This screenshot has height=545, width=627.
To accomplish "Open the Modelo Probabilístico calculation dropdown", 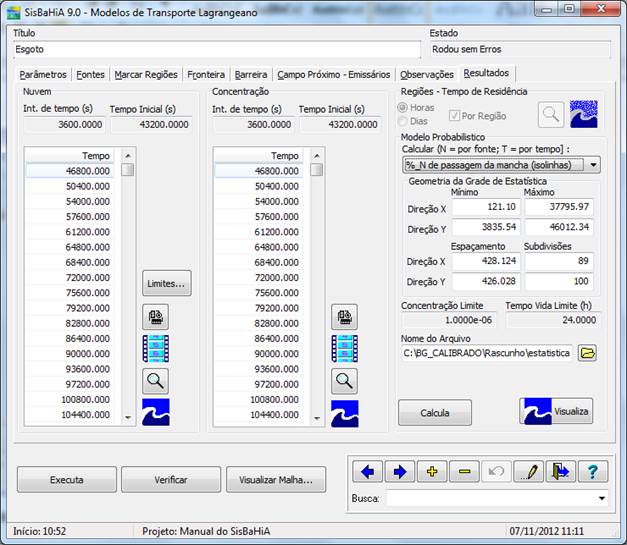I will point(501,165).
